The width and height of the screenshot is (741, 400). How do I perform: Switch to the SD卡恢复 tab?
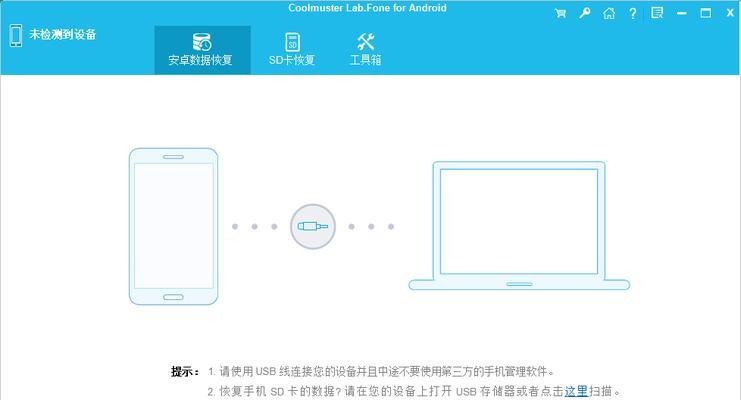[292, 50]
